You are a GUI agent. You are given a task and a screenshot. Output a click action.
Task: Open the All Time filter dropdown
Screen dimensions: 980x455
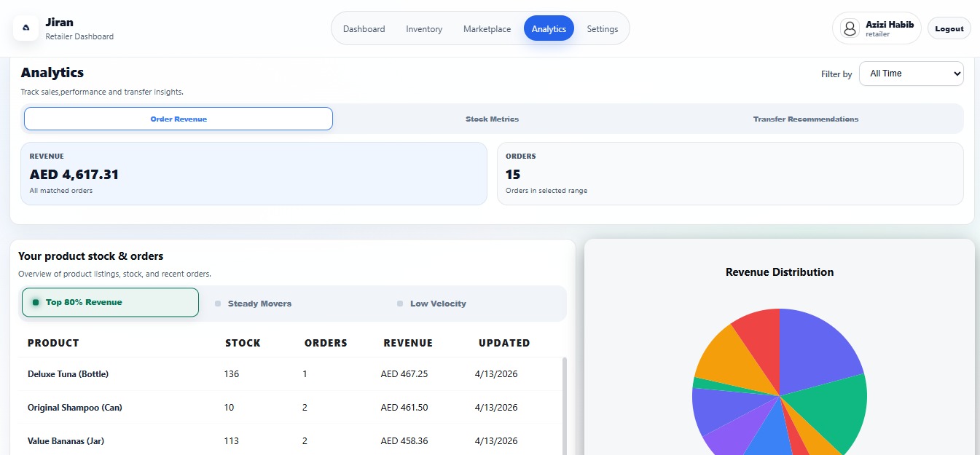coord(911,74)
